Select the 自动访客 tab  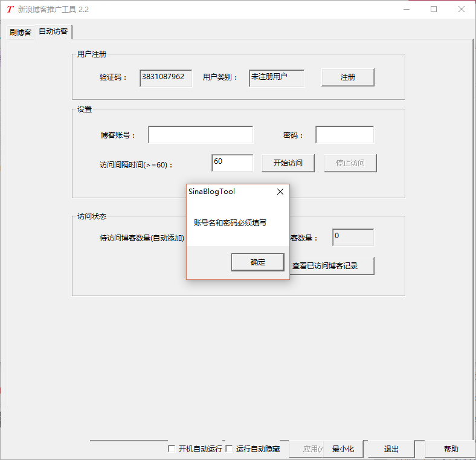[x=53, y=31]
